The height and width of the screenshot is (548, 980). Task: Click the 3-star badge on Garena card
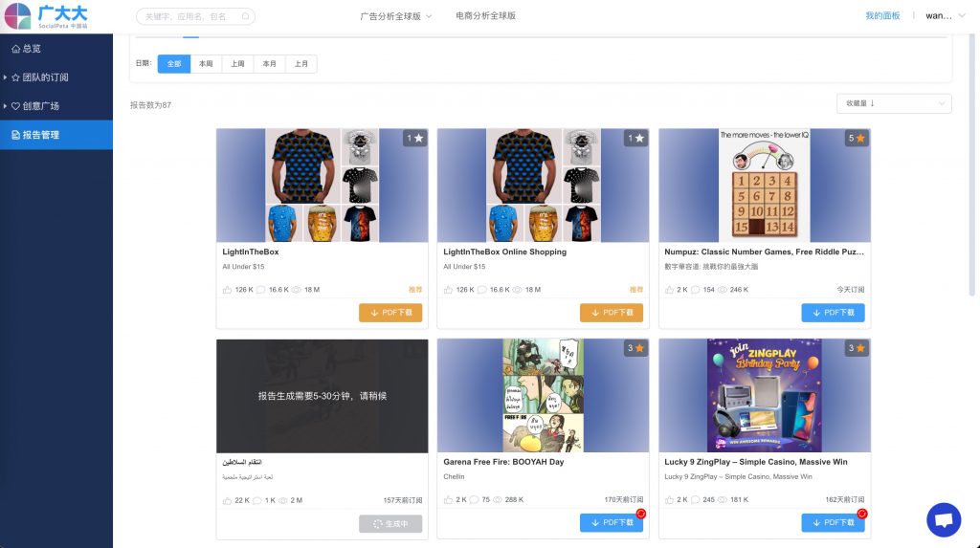tap(635, 348)
